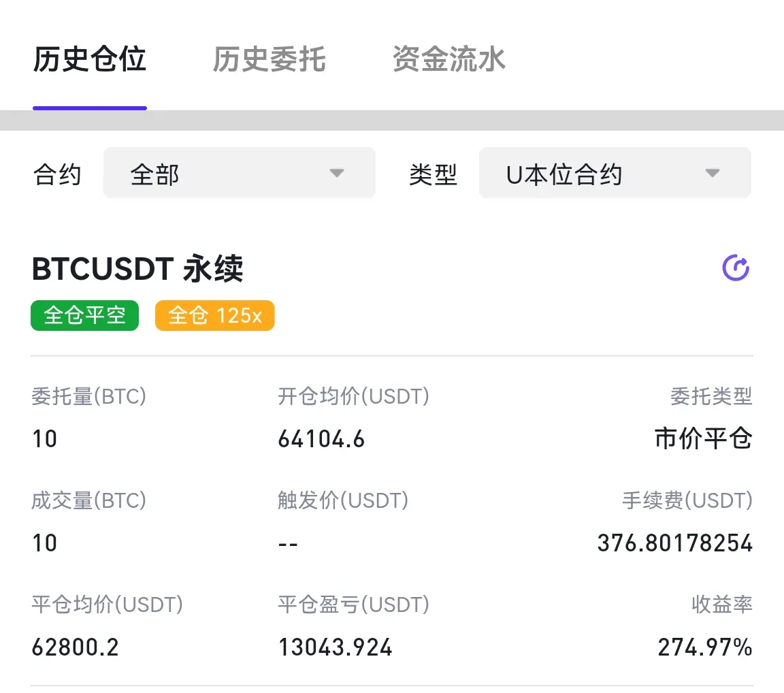Switch to the 历史仓位 tab
The width and height of the screenshot is (784, 693).
coord(90,59)
